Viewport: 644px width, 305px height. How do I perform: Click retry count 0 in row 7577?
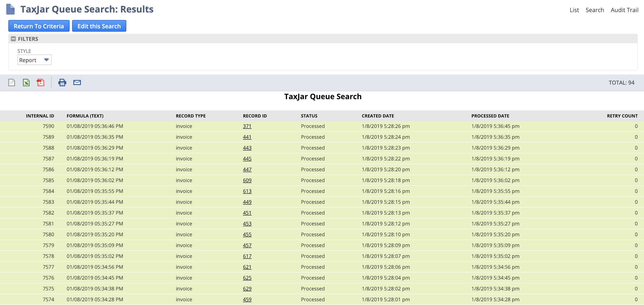point(636,267)
